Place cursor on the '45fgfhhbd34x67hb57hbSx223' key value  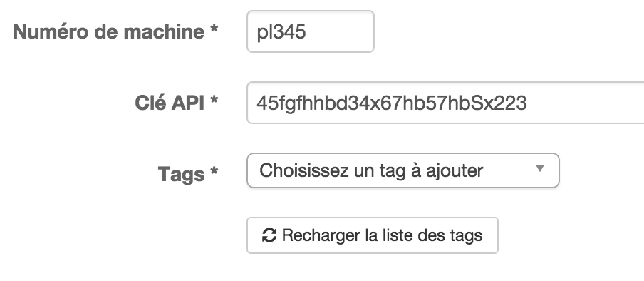(391, 103)
